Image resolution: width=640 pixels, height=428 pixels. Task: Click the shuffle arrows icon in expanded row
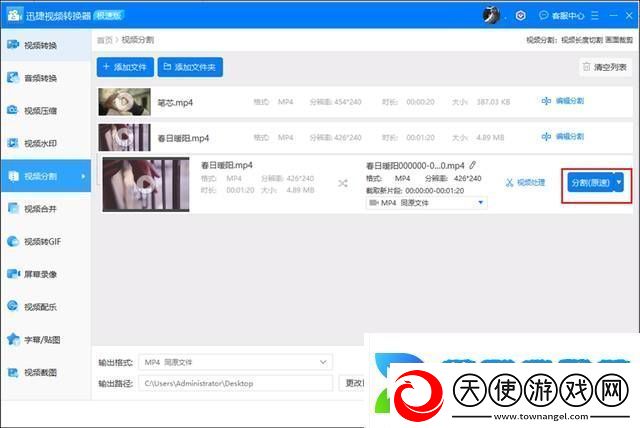click(342, 183)
